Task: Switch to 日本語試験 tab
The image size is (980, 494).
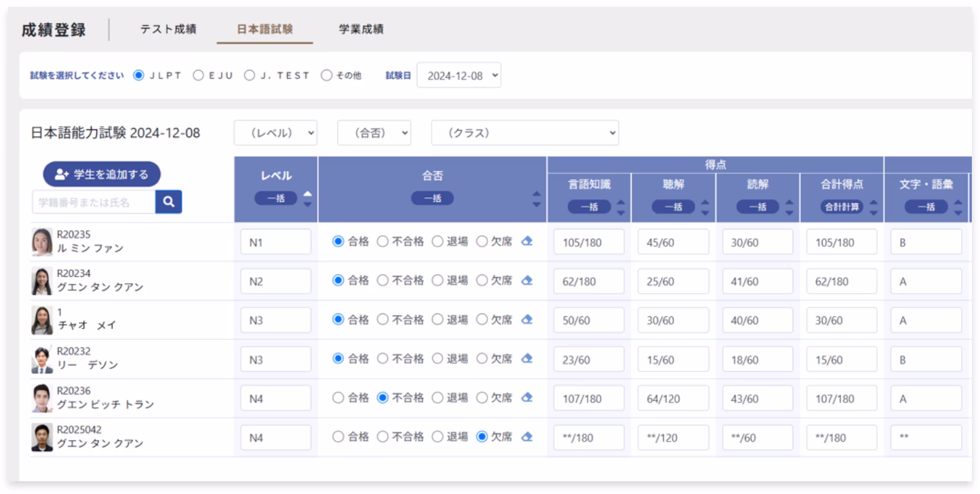Action: coord(265,29)
